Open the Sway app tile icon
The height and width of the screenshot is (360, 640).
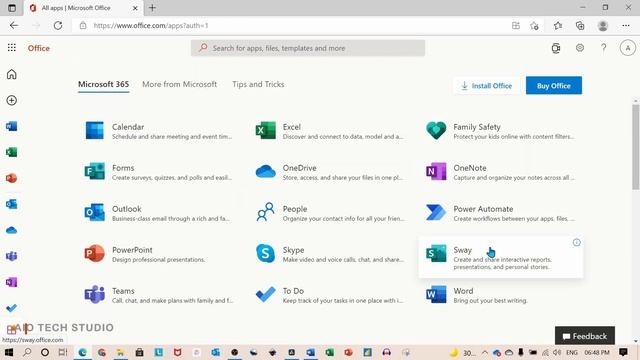436,253
